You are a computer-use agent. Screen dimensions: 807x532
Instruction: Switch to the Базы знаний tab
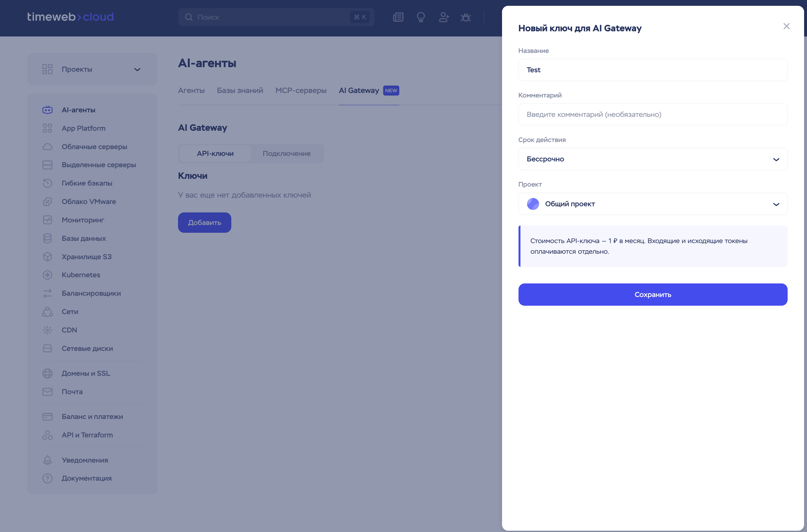point(240,91)
